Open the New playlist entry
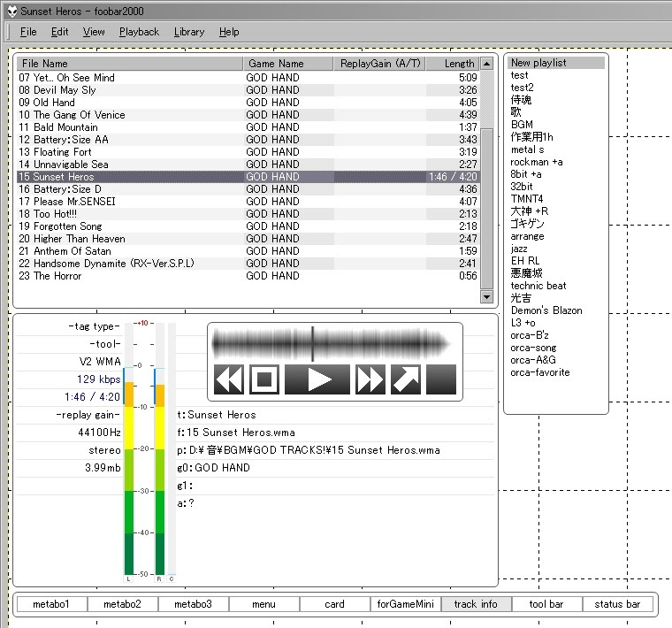Viewport: 672px width, 628px height. 556,63
